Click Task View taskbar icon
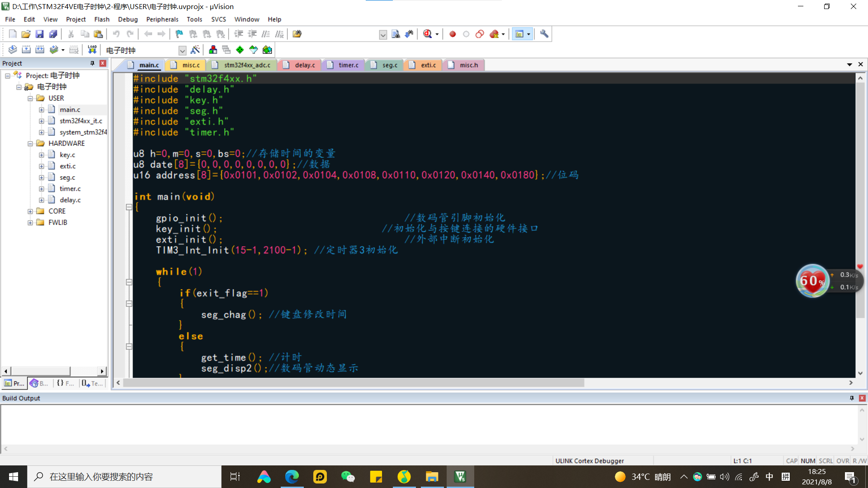 click(235, 477)
